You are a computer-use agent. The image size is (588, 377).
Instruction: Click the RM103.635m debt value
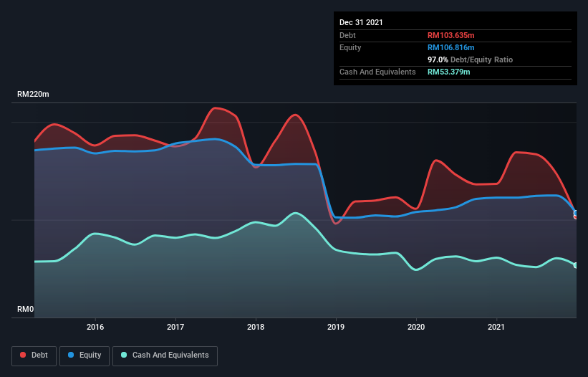(x=450, y=35)
